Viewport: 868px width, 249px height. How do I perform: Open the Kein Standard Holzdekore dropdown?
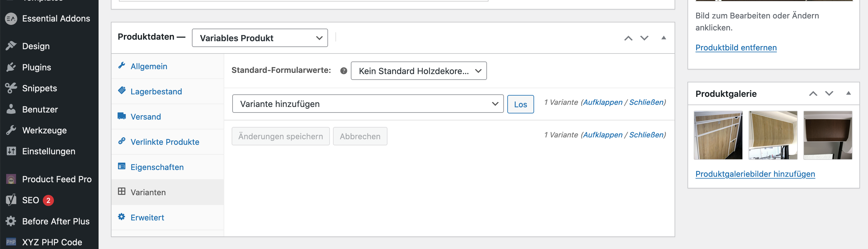(419, 71)
